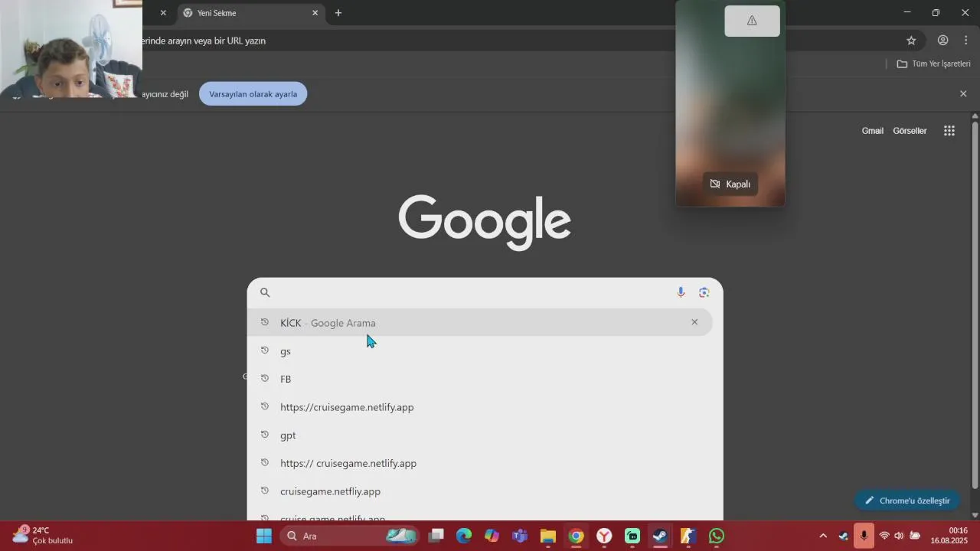
Task: Click the warning triangle in overlay
Action: [x=752, y=21]
